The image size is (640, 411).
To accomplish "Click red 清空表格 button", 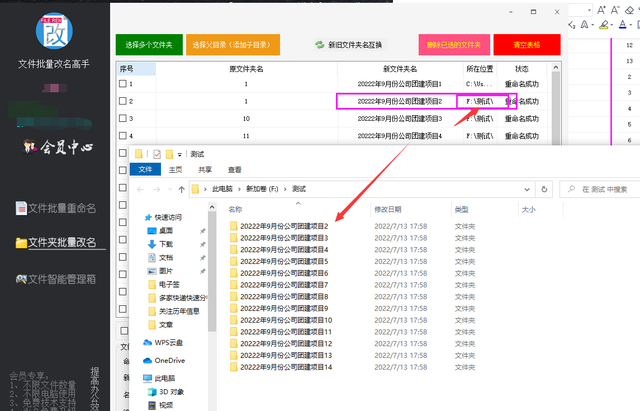I will [527, 44].
